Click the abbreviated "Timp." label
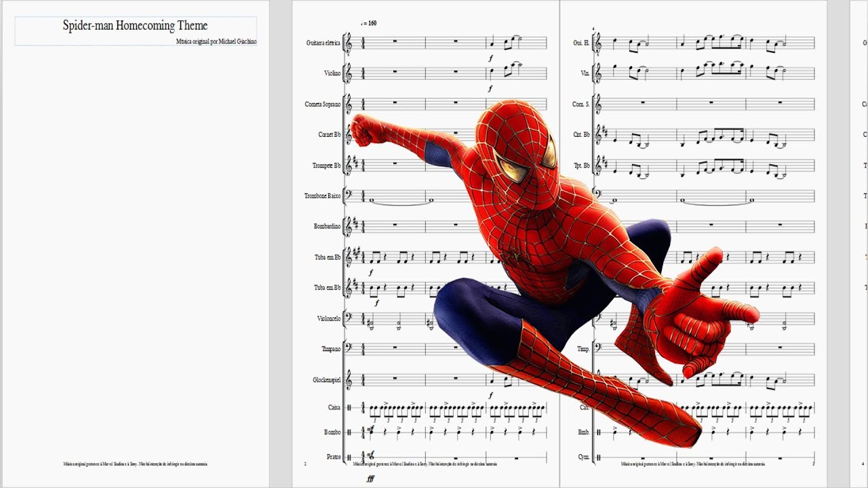The width and height of the screenshot is (868, 488). pos(583,349)
